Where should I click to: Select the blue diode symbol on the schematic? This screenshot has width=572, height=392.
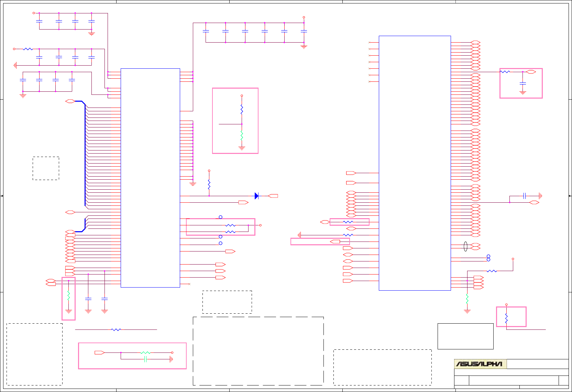pos(256,196)
